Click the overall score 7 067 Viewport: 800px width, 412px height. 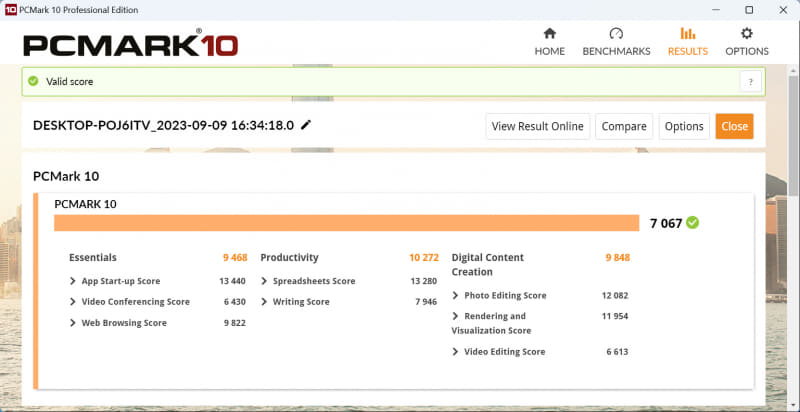point(666,223)
